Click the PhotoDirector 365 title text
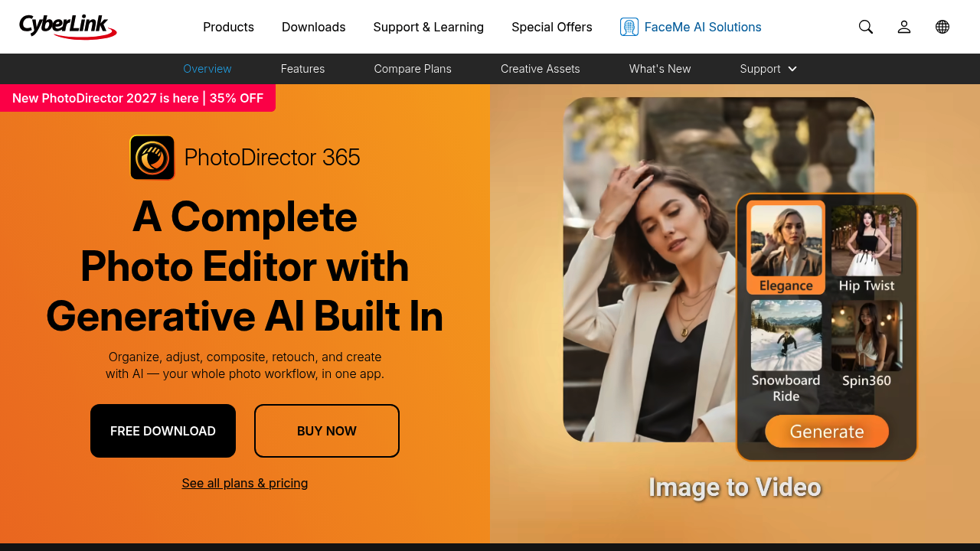980x551 pixels. click(x=273, y=158)
